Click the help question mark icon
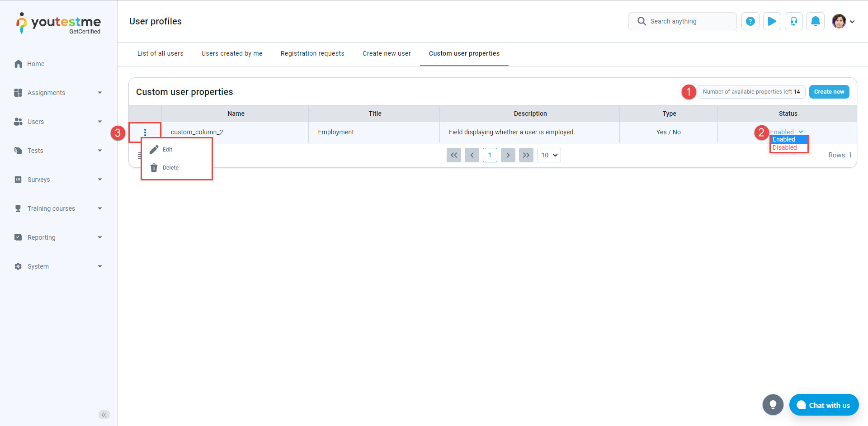The width and height of the screenshot is (868, 426). pyautogui.click(x=750, y=21)
